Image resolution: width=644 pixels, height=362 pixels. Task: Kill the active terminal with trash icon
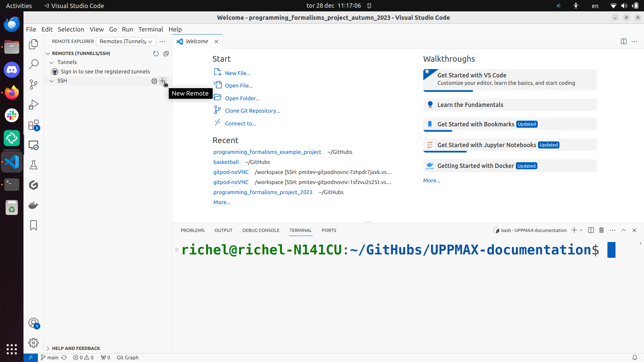601,230
